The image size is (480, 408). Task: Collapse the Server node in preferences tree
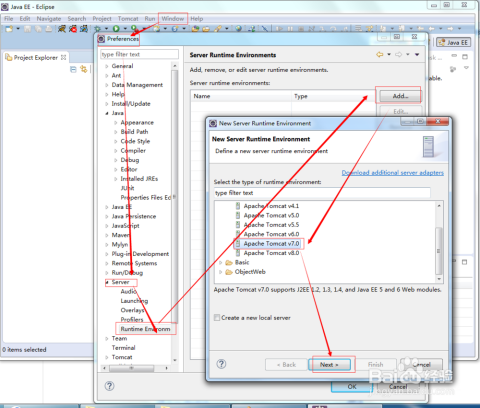(107, 282)
